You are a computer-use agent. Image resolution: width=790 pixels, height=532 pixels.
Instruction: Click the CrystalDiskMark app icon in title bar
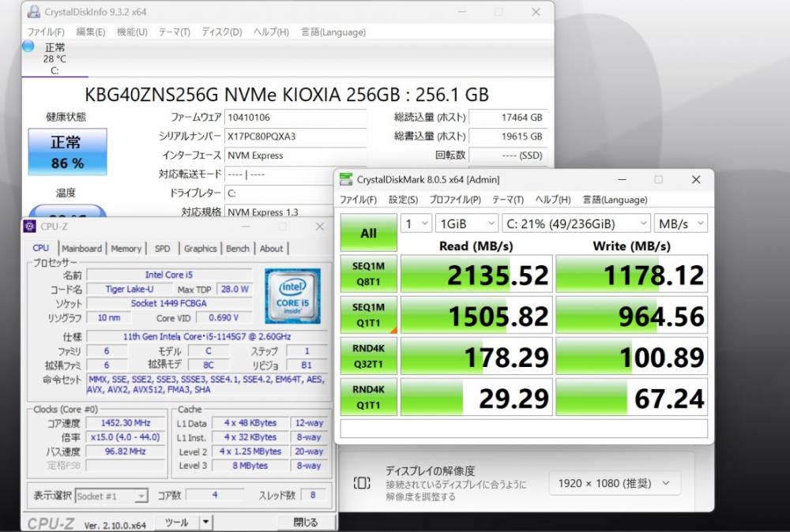[x=346, y=179]
